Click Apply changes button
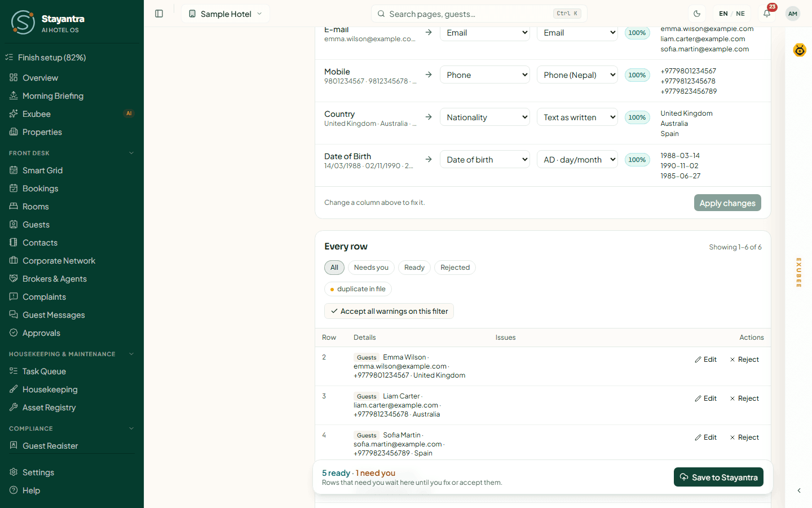Screen dimensions: 812x508 (727, 203)
